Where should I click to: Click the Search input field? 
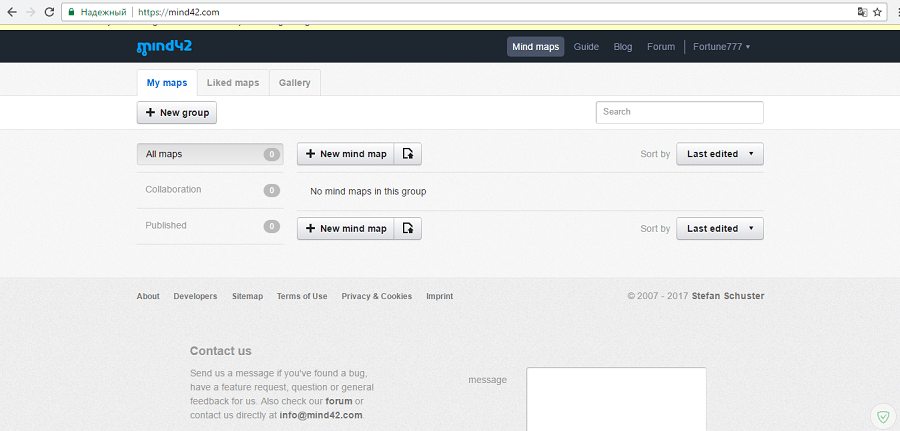[680, 112]
